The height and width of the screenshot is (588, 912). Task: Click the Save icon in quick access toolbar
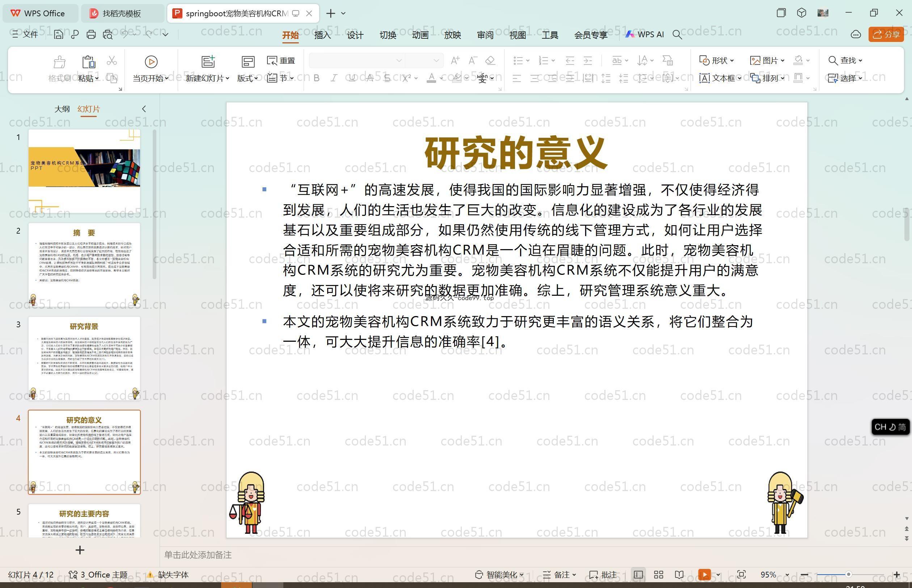click(59, 35)
